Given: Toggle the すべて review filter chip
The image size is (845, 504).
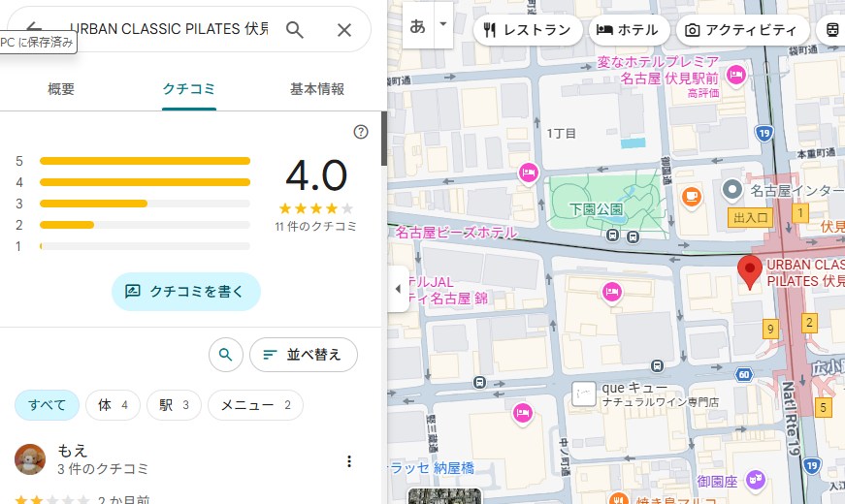Looking at the screenshot, I should [x=47, y=405].
